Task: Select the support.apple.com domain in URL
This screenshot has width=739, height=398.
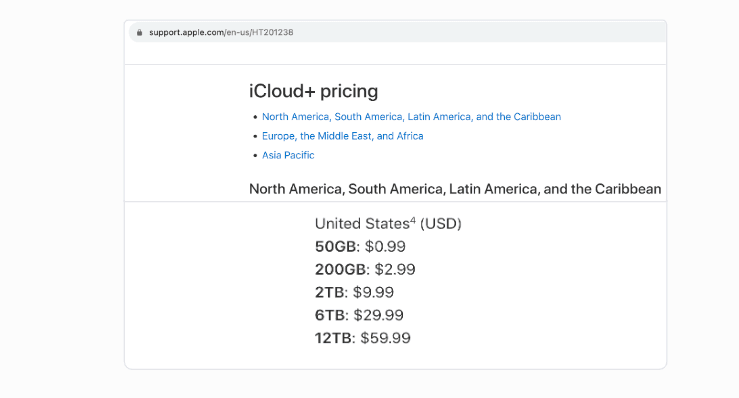Action: 187,33
